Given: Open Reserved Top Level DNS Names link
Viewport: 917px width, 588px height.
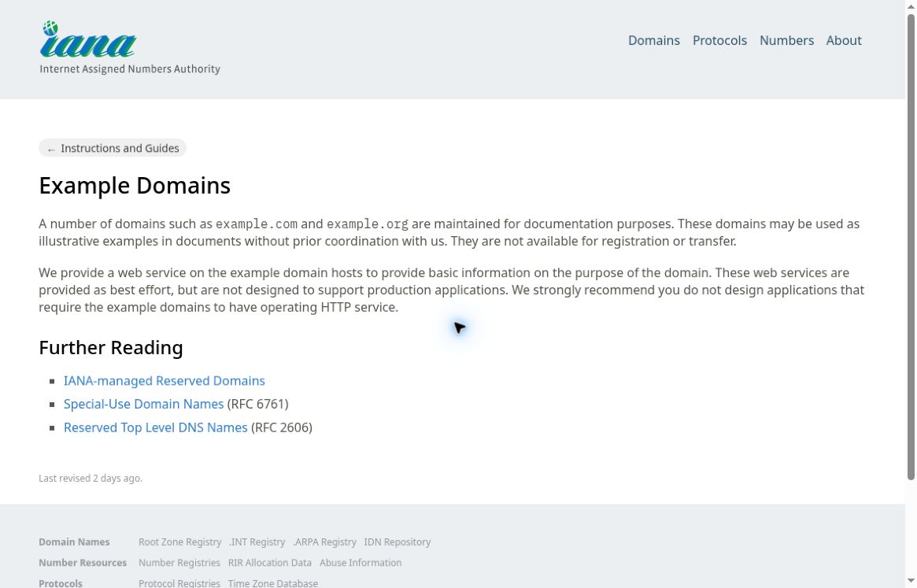Looking at the screenshot, I should (156, 427).
